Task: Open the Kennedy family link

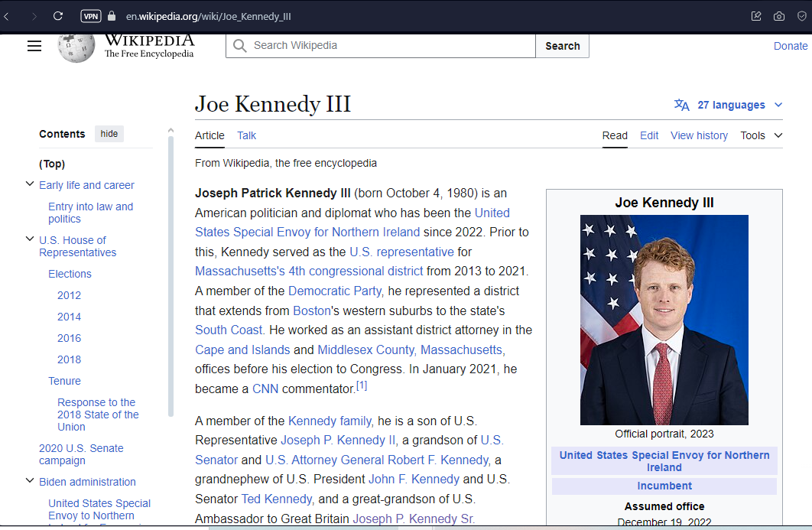Action: coord(330,421)
